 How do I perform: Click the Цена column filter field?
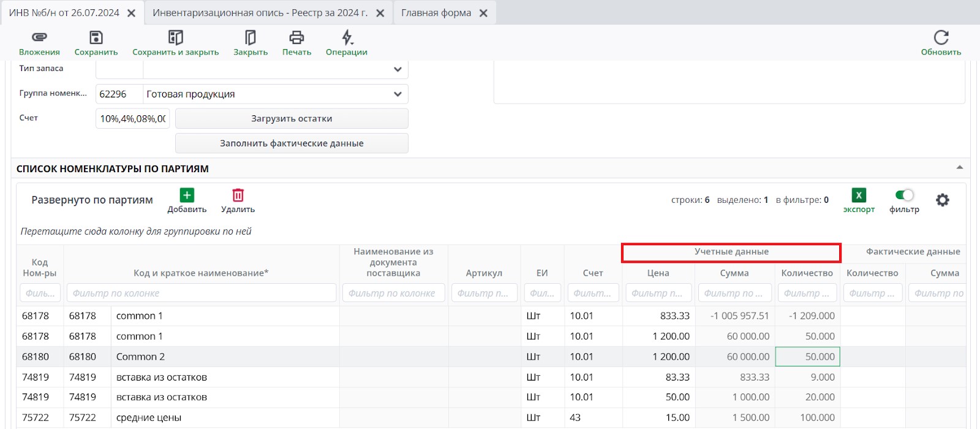658,294
